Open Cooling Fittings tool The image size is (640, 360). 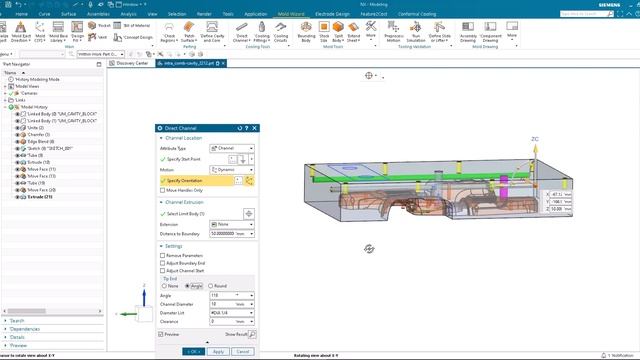click(x=262, y=32)
